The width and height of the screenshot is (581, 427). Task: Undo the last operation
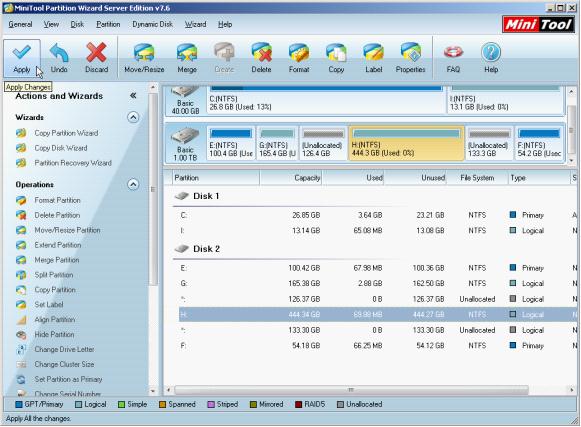59,58
